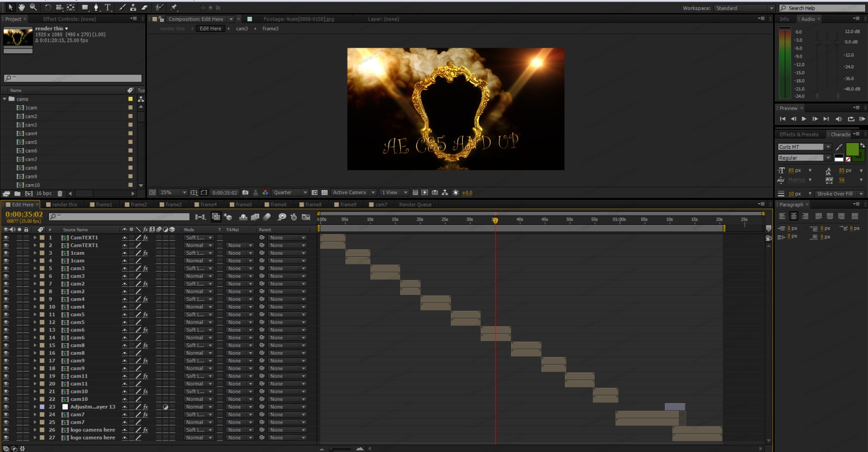
Task: Open the Effects & Presets panel
Action: click(798, 134)
